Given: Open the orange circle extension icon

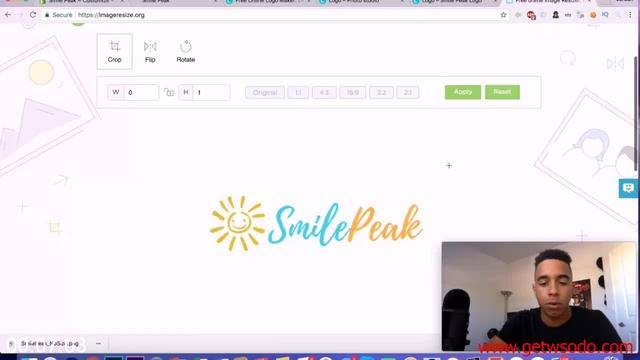Looking at the screenshot, I should pos(593,15).
